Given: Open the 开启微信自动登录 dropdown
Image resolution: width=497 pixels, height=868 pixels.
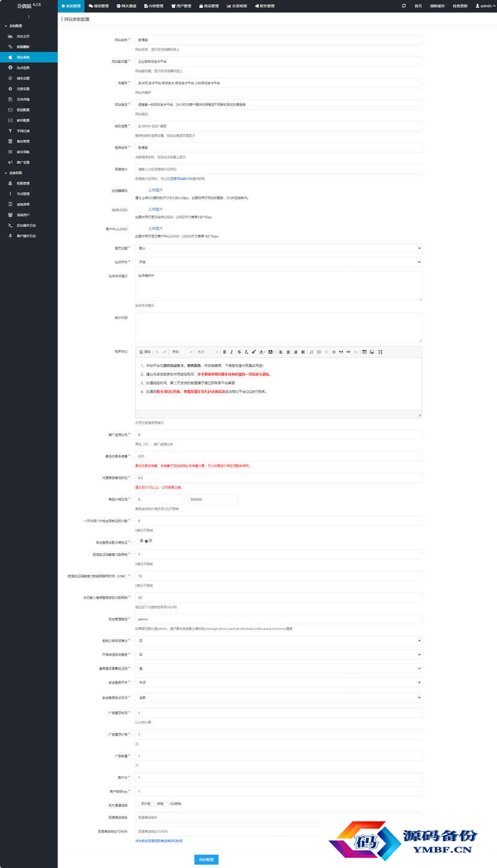Looking at the screenshot, I should click(279, 654).
